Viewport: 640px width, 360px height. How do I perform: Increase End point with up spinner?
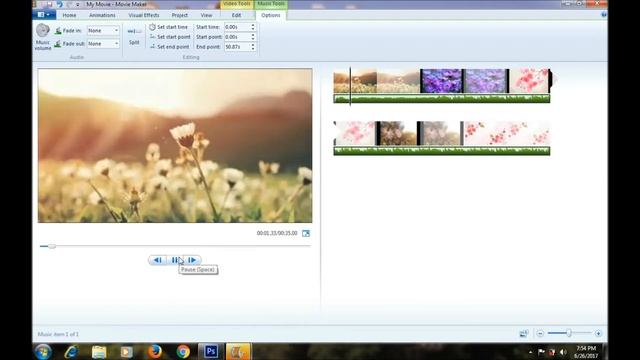(253, 44)
